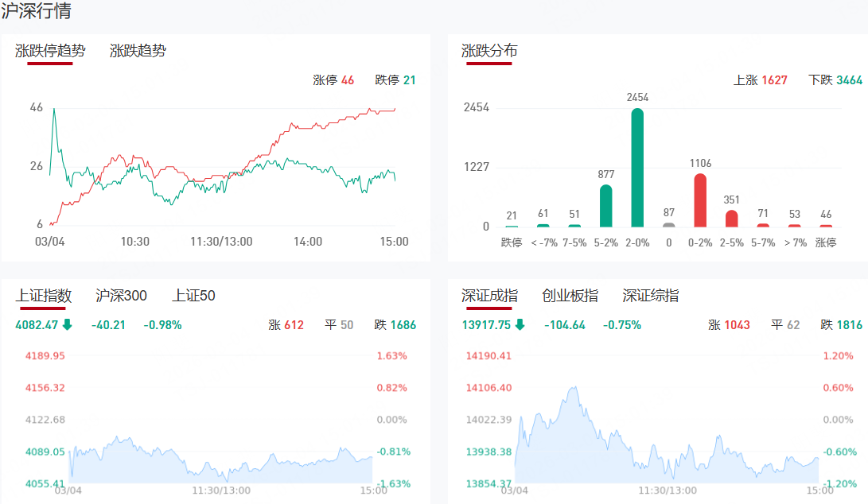Click the 下跌 3464 count label

(835, 79)
